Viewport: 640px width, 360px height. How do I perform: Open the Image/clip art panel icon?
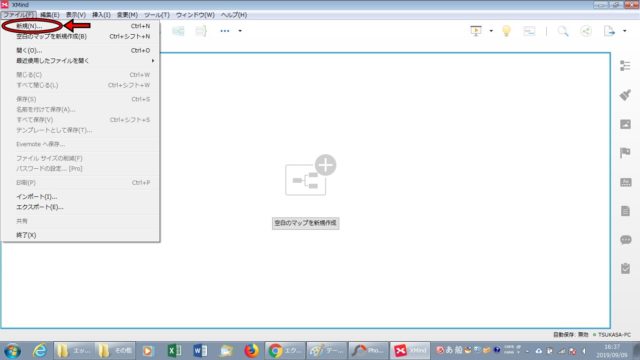click(625, 124)
